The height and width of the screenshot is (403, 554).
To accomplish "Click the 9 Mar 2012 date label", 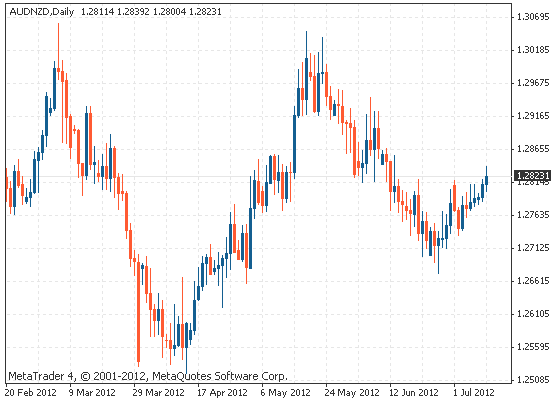I will (92, 393).
